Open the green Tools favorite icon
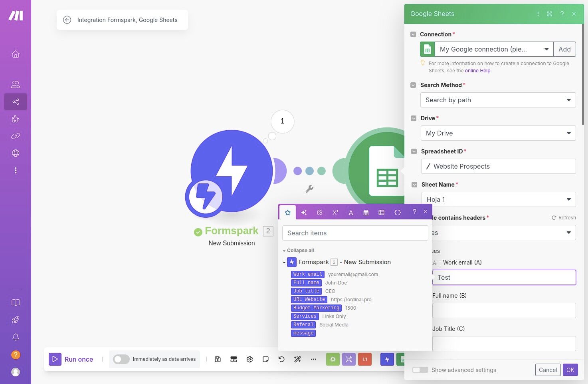This screenshot has height=384, width=588. [333, 359]
